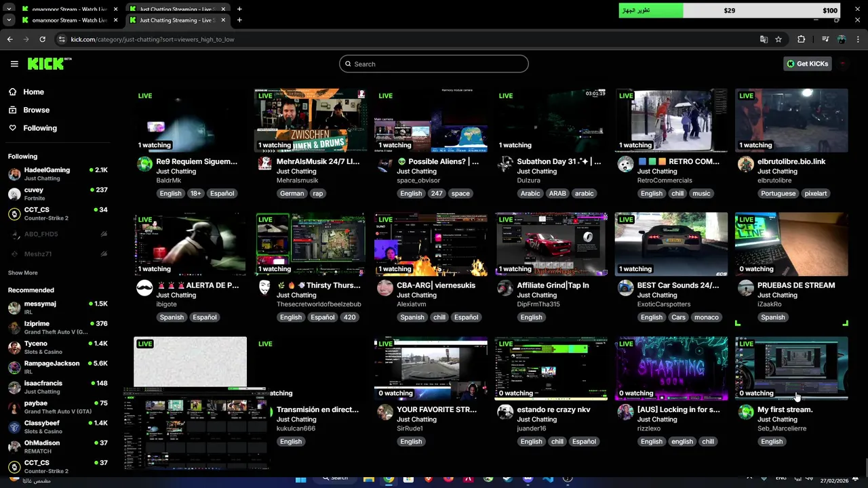Go back with the browser back arrow
The height and width of the screenshot is (488, 868).
pos(9,39)
